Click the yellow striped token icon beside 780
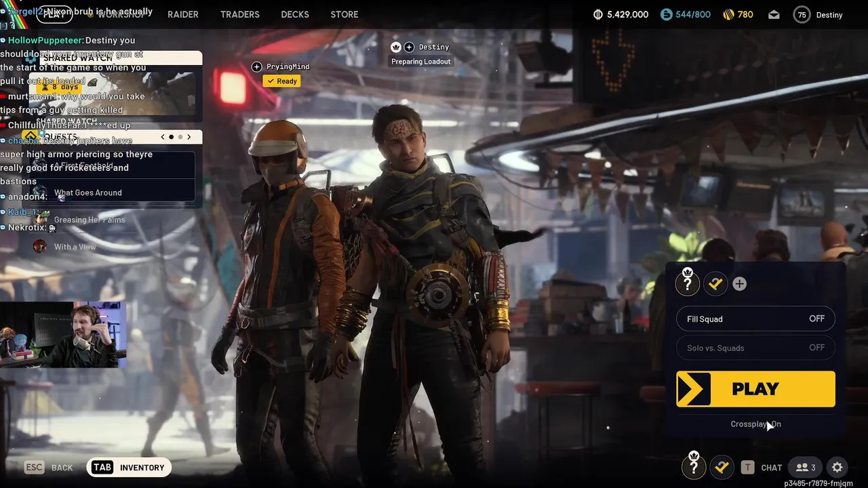This screenshot has height=488, width=868. (728, 14)
